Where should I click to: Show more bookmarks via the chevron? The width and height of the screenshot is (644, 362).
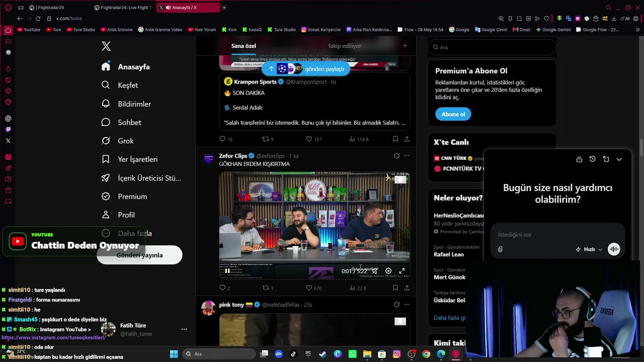638,30
